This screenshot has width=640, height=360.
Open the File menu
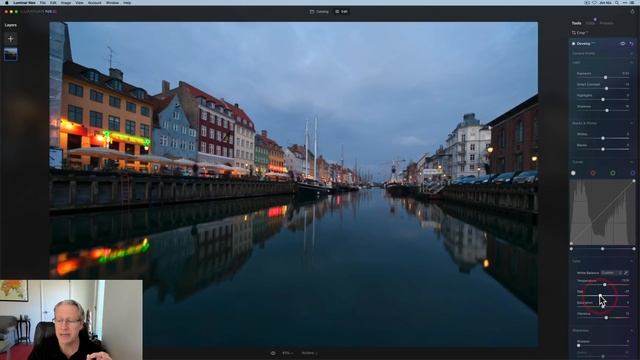pos(42,2)
